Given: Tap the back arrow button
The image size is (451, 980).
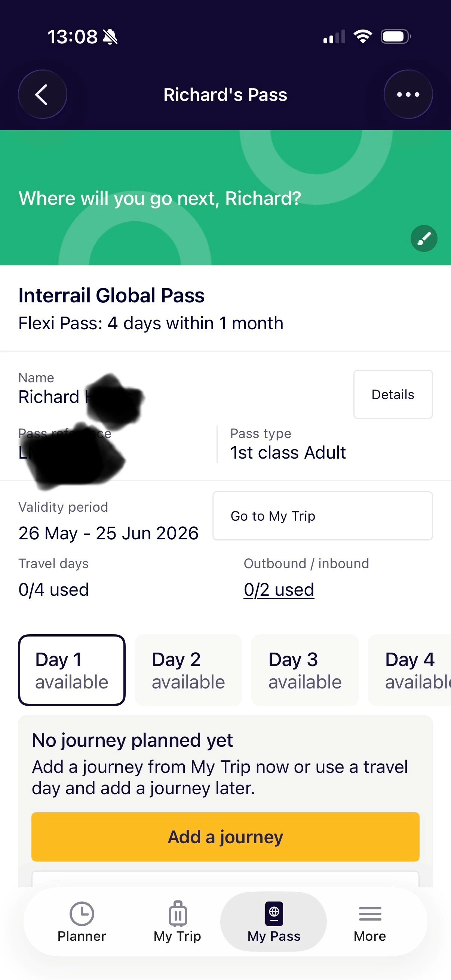Looking at the screenshot, I should [42, 94].
